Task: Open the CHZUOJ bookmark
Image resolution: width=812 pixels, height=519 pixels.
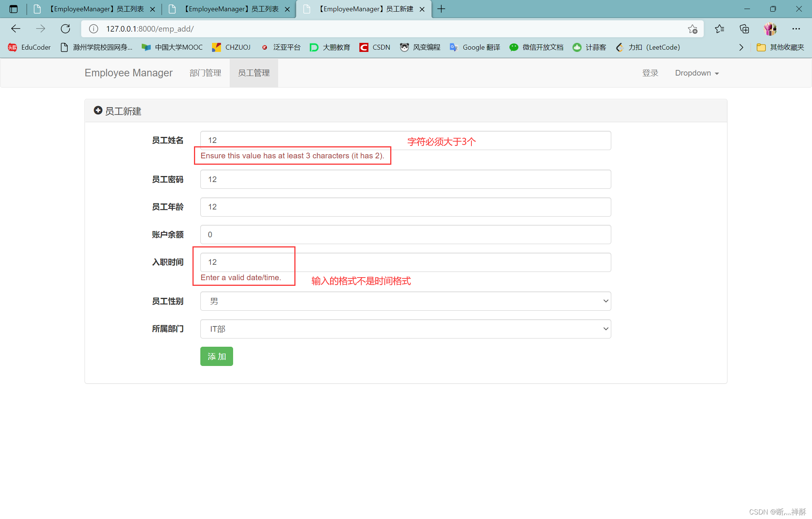Action: tap(231, 47)
